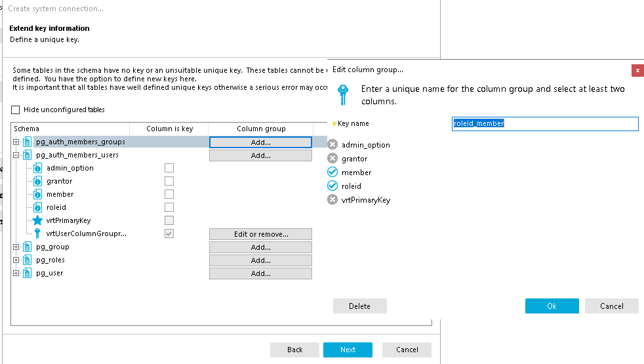Click the vrtPrimaryKey star icon
This screenshot has width=644, height=364.
pos(37,220)
